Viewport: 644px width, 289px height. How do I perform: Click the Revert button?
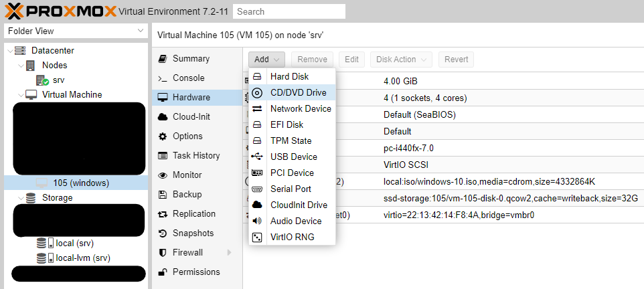click(x=456, y=60)
